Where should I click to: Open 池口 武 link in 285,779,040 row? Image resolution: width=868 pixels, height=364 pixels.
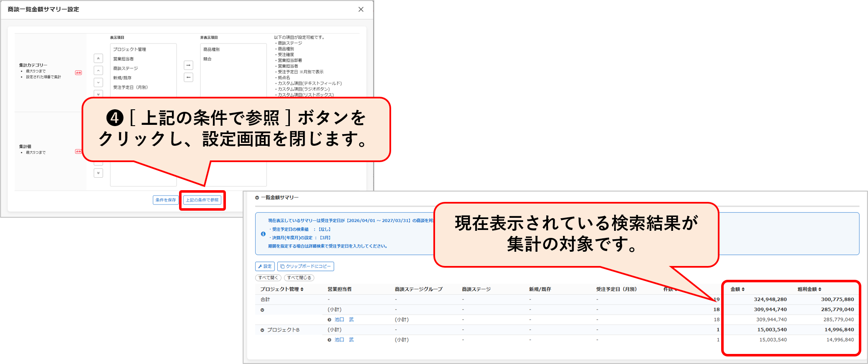344,320
